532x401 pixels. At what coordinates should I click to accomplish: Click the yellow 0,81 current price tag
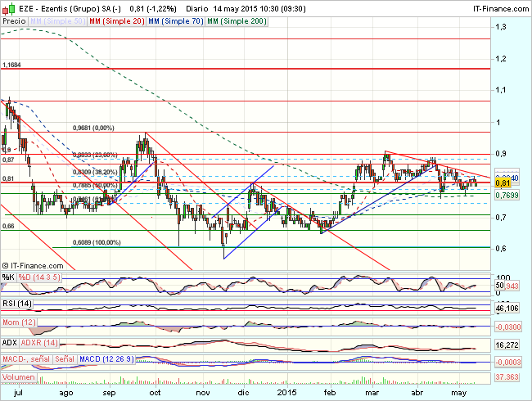click(x=503, y=183)
